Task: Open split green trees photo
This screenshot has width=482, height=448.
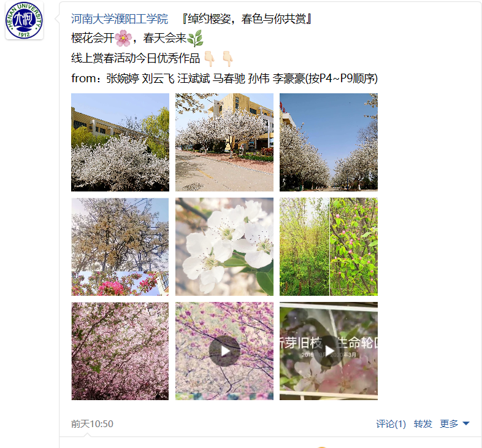Action: pos(329,247)
